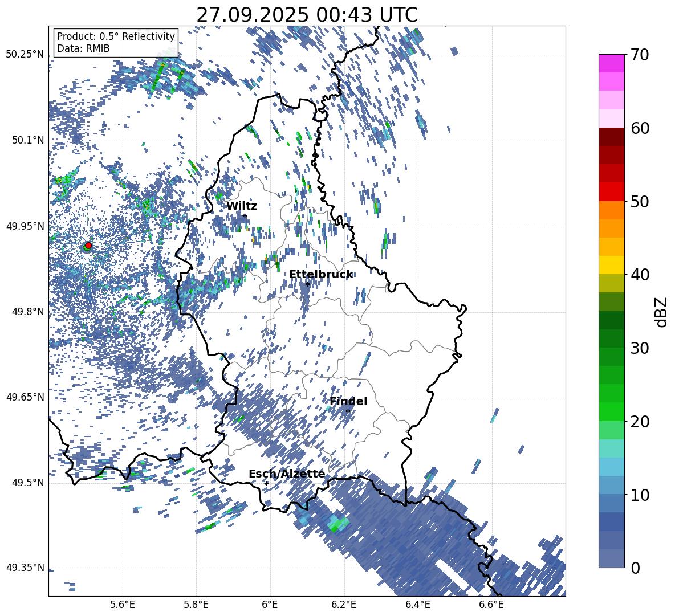The width and height of the screenshot is (675, 616).
Task: Click the 50 tick on colorbar
Action: coord(640,201)
